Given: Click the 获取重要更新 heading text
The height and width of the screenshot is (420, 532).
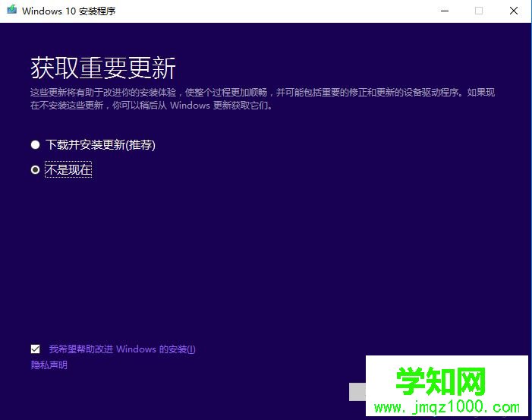Looking at the screenshot, I should (103, 68).
